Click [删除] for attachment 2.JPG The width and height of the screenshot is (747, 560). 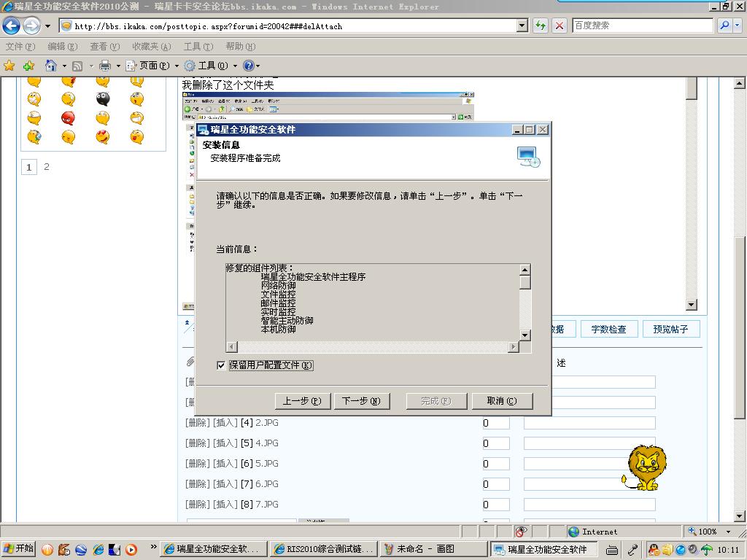click(197, 423)
